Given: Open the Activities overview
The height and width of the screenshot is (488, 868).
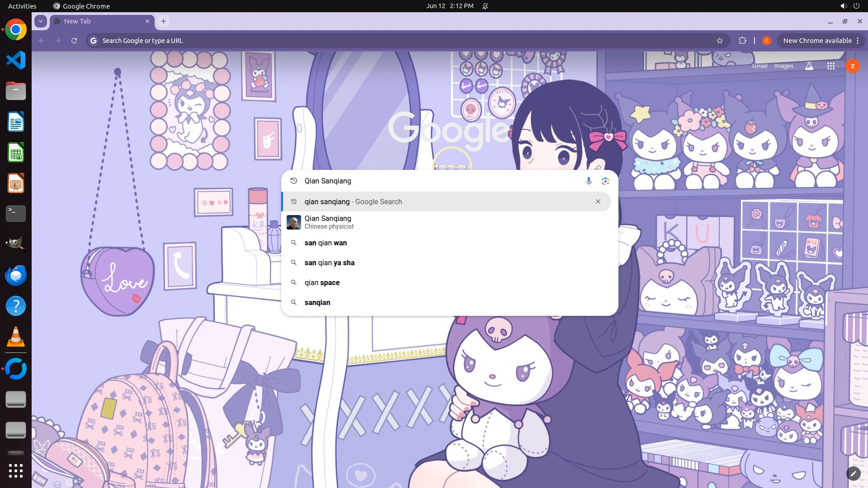Looking at the screenshot, I should coord(22,6).
